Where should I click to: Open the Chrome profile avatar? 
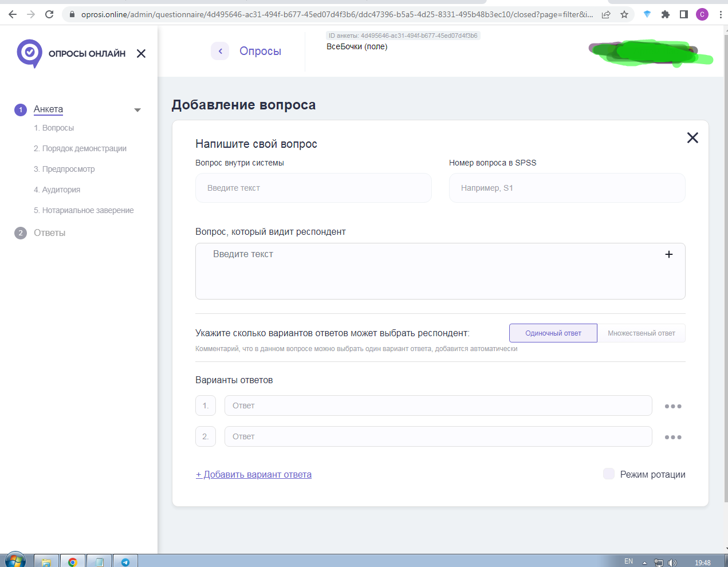point(702,14)
